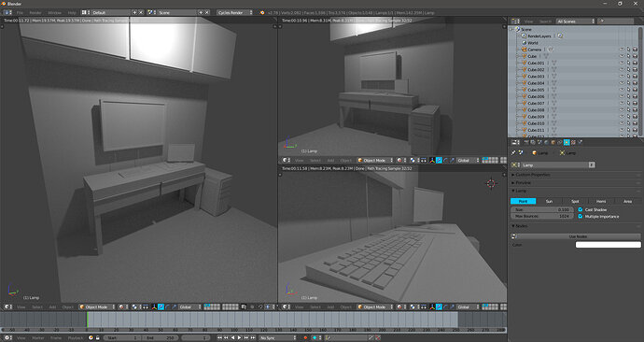
Task: Select the Sun lamp type
Action: pos(549,202)
